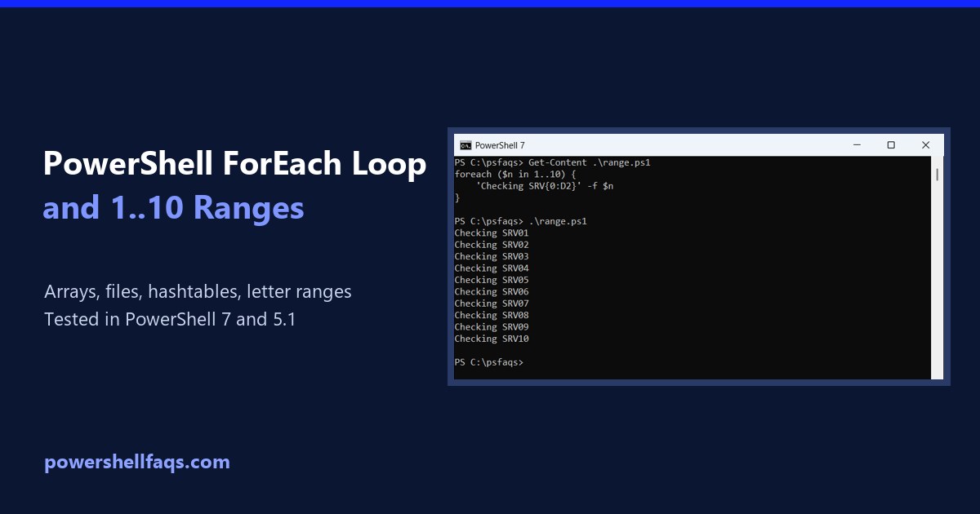This screenshot has width=980, height=514.
Task: Click the Tested in PowerShell 7 and 5.1 text
Action: click(x=170, y=319)
